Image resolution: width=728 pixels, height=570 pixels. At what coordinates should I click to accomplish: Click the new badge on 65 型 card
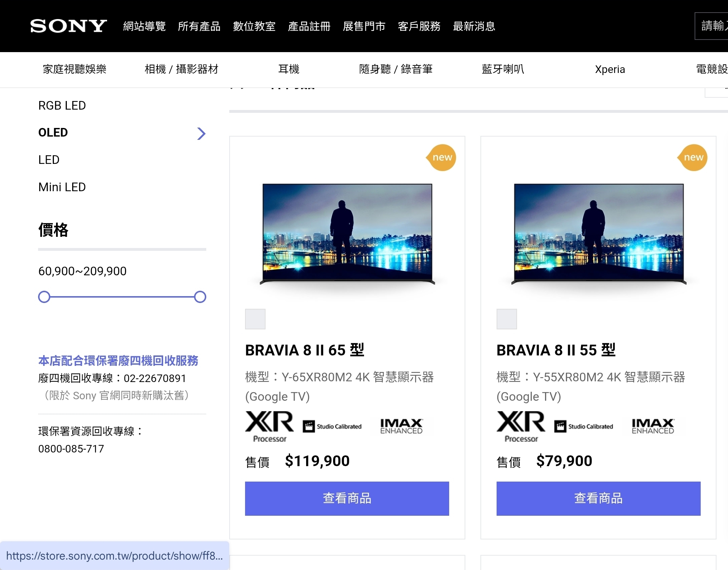coord(441,157)
